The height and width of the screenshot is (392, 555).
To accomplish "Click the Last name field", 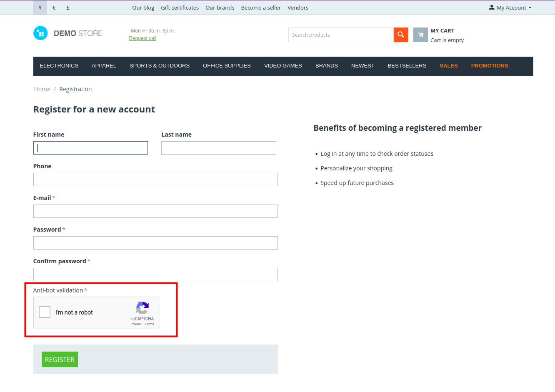I will point(219,148).
